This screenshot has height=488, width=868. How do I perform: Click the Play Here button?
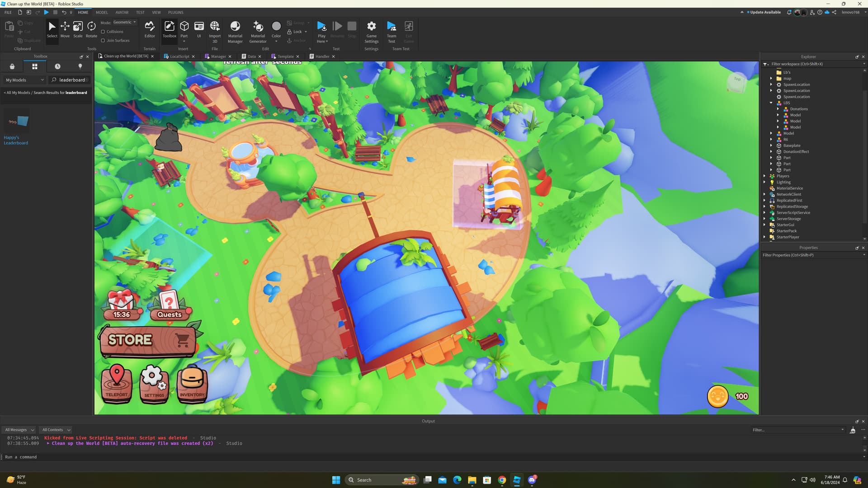click(x=321, y=28)
